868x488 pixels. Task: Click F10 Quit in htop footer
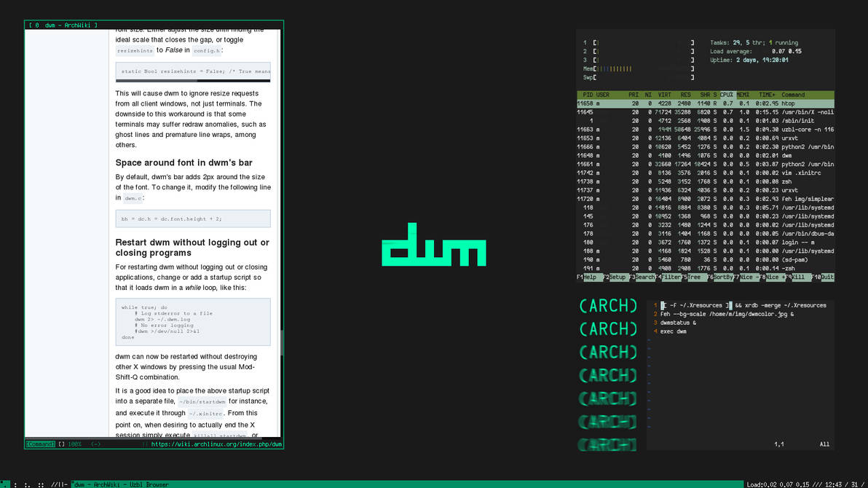[823, 277]
